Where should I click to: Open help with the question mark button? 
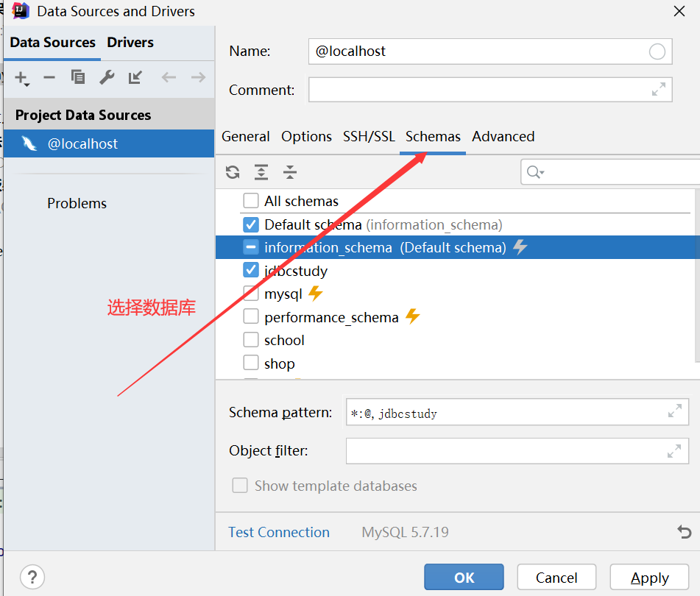pos(32,577)
